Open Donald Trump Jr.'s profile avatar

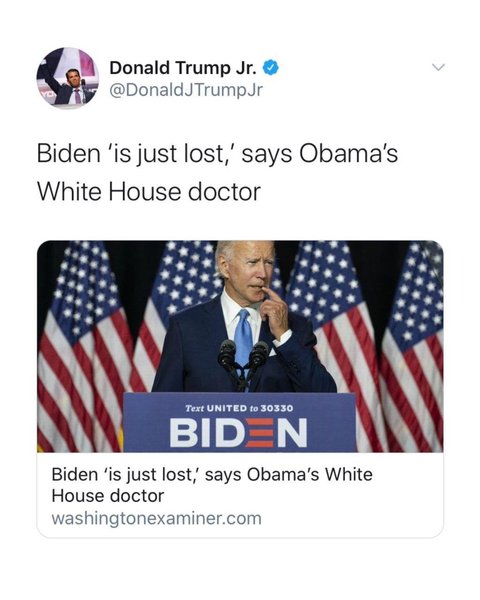[x=68, y=78]
